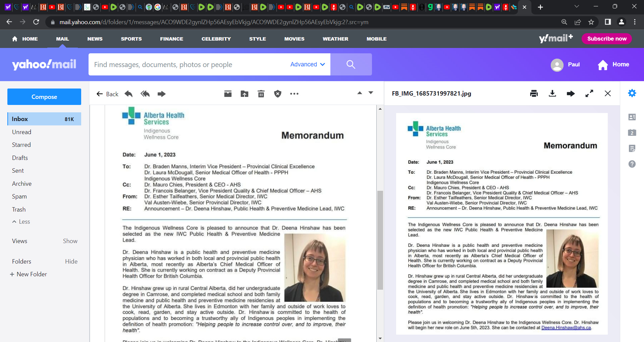The width and height of the screenshot is (644, 342).
Task: Close the attachment preview pane
Action: (608, 94)
